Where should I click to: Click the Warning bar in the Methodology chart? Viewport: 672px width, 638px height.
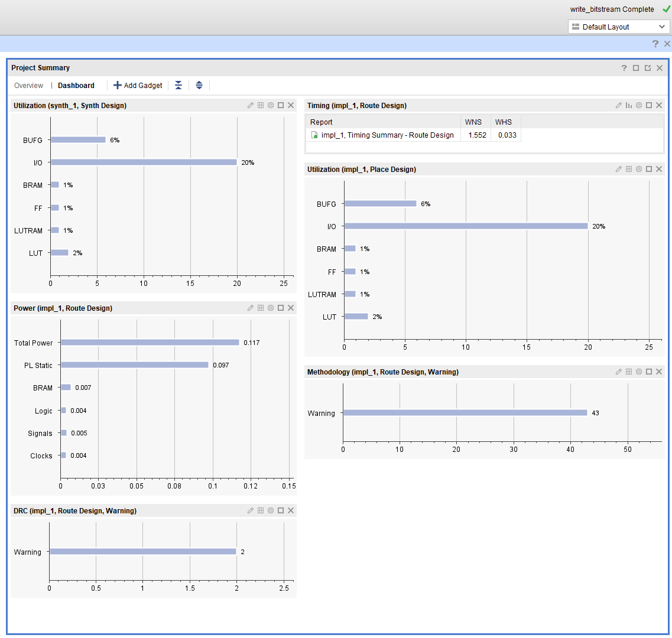465,412
